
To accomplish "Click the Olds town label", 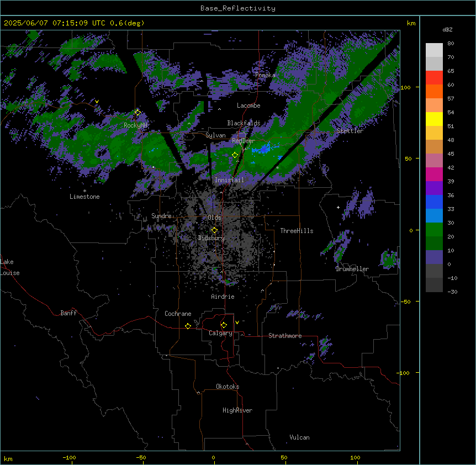I will [214, 218].
